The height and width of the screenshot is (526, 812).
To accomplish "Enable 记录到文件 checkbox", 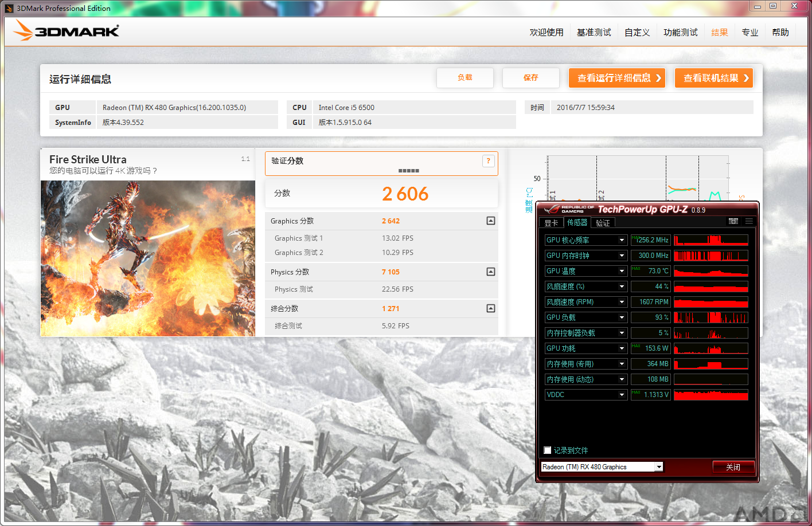I will [548, 450].
